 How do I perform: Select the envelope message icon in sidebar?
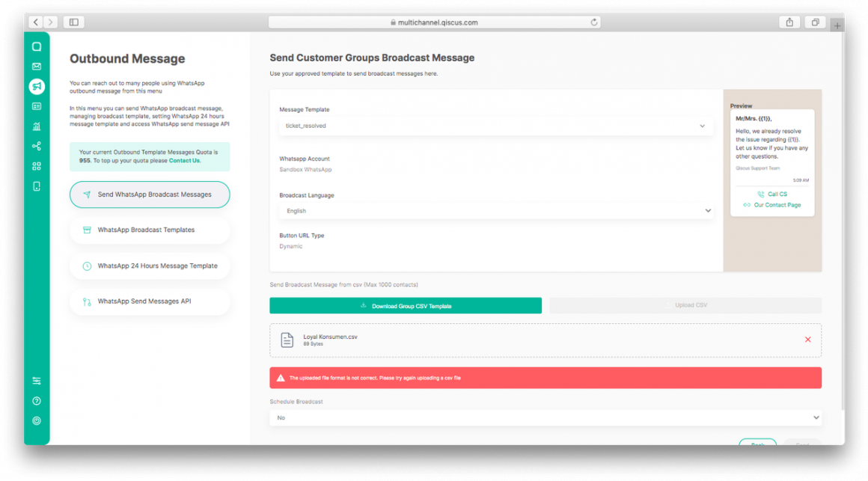click(x=36, y=66)
